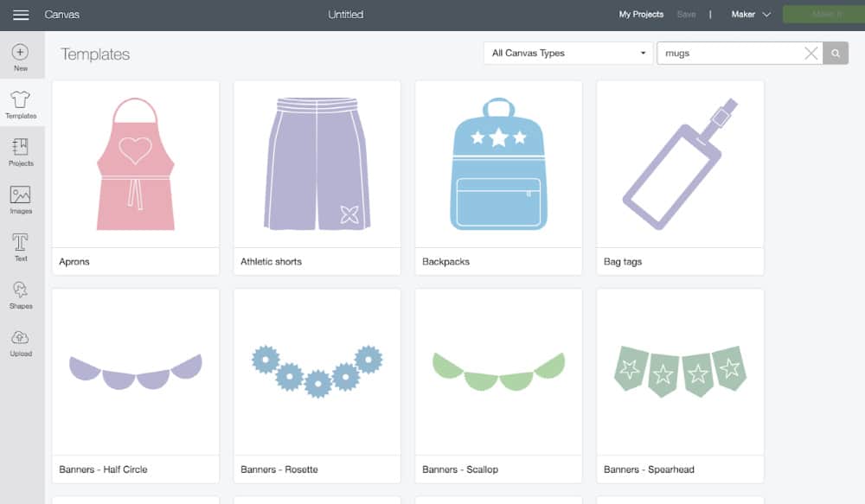Pick the Banners - Half Circle thumbnail
The height and width of the screenshot is (504, 865).
[x=136, y=372]
